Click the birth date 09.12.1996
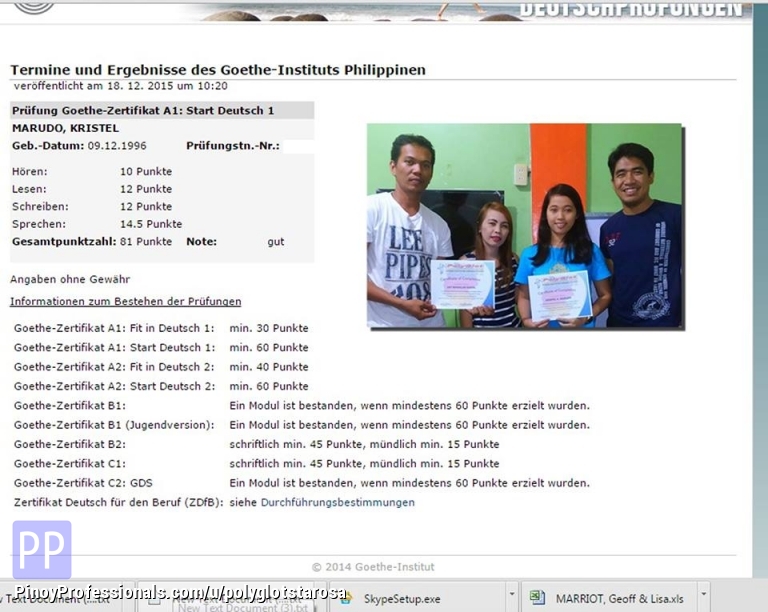This screenshot has width=768, height=612. pyautogui.click(x=117, y=146)
